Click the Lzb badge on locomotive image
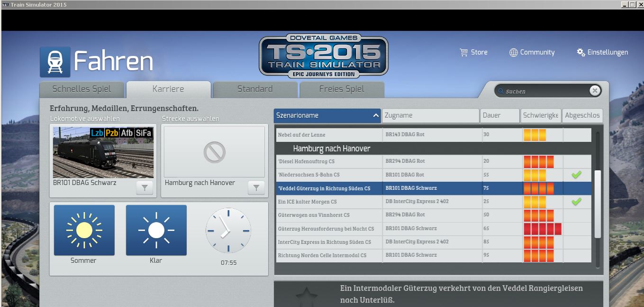The height and width of the screenshot is (307, 644). pyautogui.click(x=97, y=133)
